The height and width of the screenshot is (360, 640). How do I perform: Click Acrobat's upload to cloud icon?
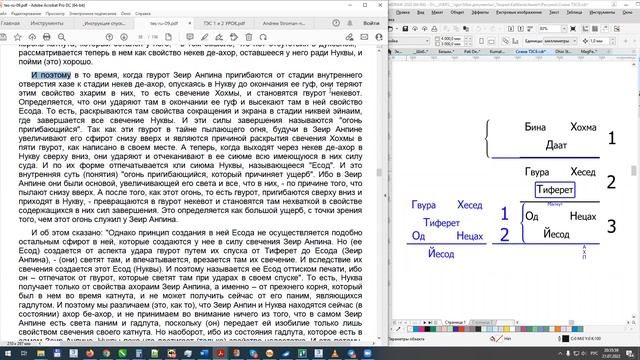tap(32, 37)
